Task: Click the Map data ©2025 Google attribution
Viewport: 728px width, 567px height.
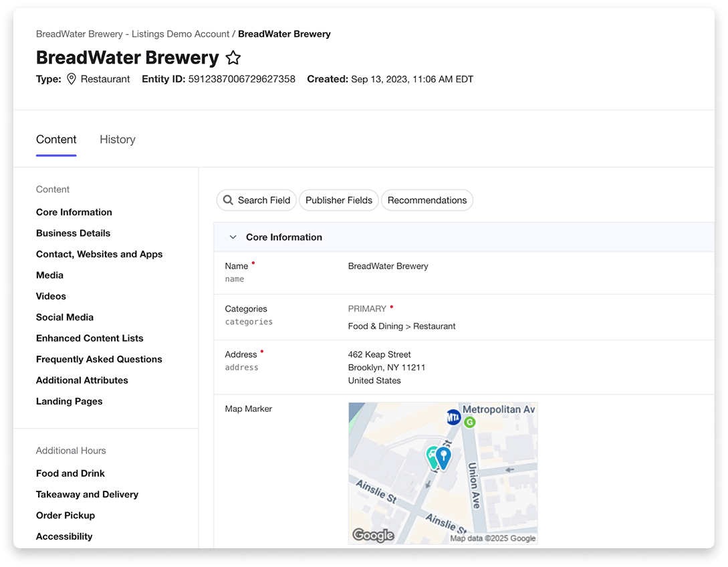Action: (x=493, y=538)
